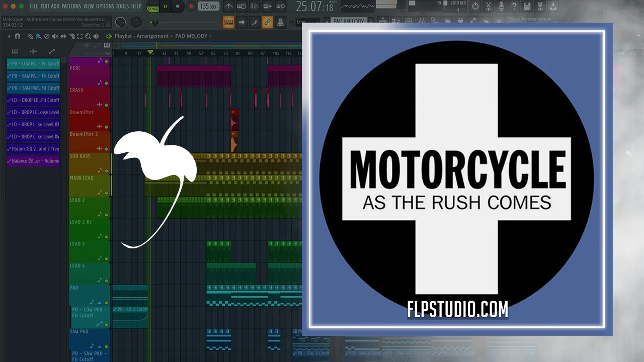The height and width of the screenshot is (362, 644).
Task: Open the ADD menu
Action: pyautogui.click(x=55, y=6)
